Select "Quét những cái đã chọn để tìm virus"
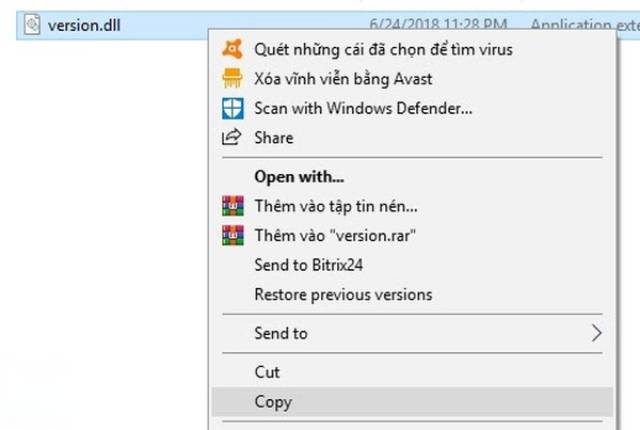 pyautogui.click(x=383, y=49)
